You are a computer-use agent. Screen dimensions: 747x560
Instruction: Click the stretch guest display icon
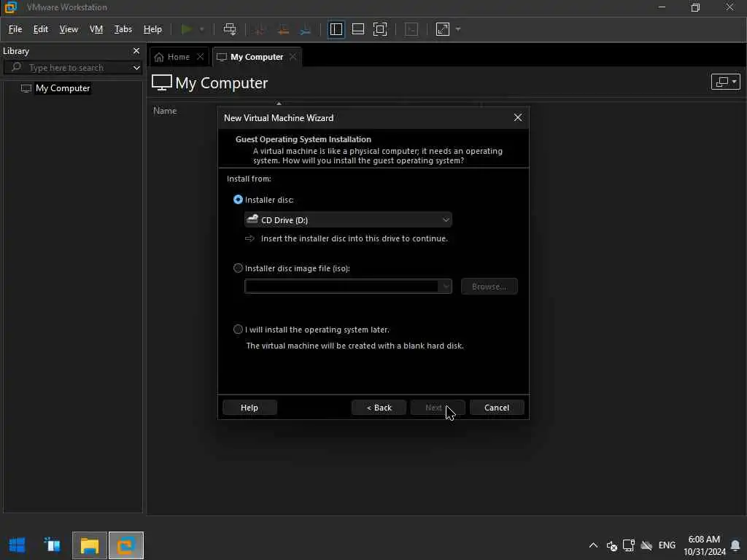point(443,29)
